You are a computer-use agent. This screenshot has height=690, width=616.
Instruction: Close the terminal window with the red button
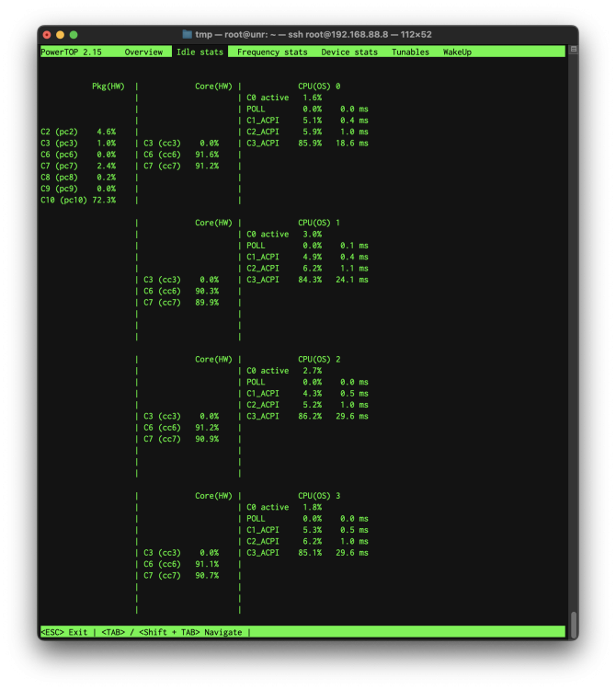coord(47,35)
